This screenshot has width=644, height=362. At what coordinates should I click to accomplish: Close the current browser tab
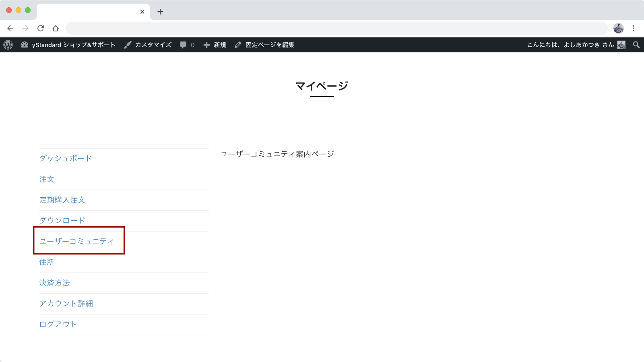(142, 12)
